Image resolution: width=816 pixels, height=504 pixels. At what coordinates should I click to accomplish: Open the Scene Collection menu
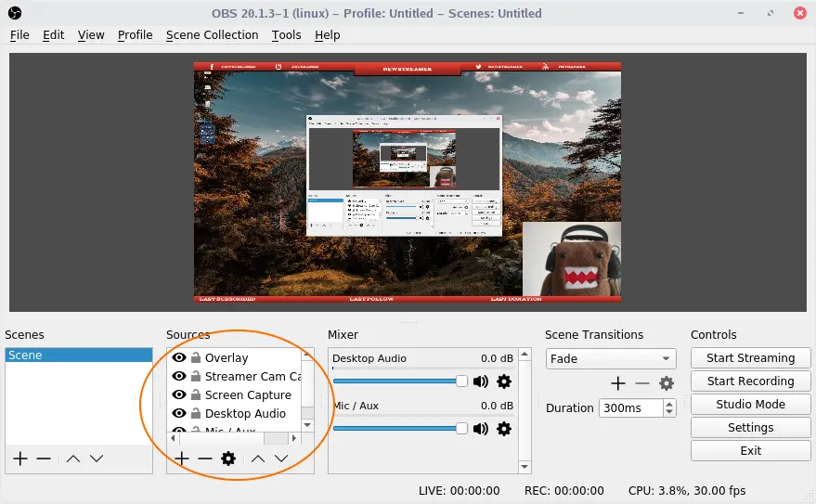(x=212, y=35)
